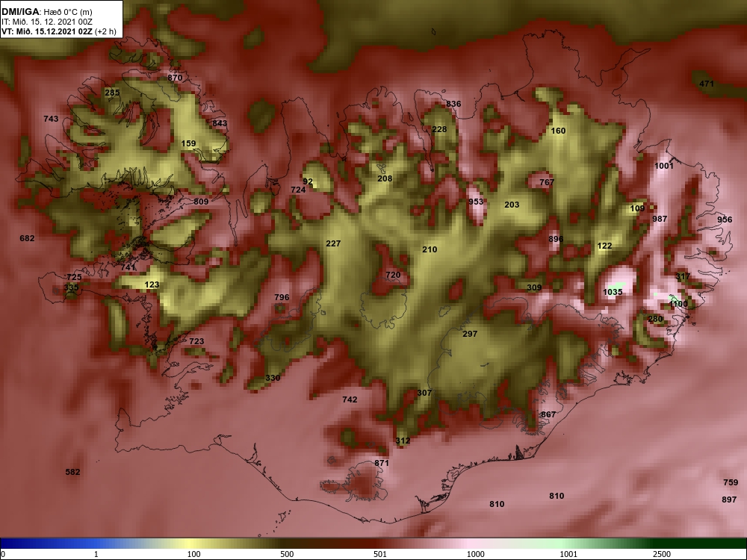Click the 'VT: Mið. 15.12.2021 02Z (+2 h)' line
The width and height of the screenshot is (747, 560).
tap(58, 31)
